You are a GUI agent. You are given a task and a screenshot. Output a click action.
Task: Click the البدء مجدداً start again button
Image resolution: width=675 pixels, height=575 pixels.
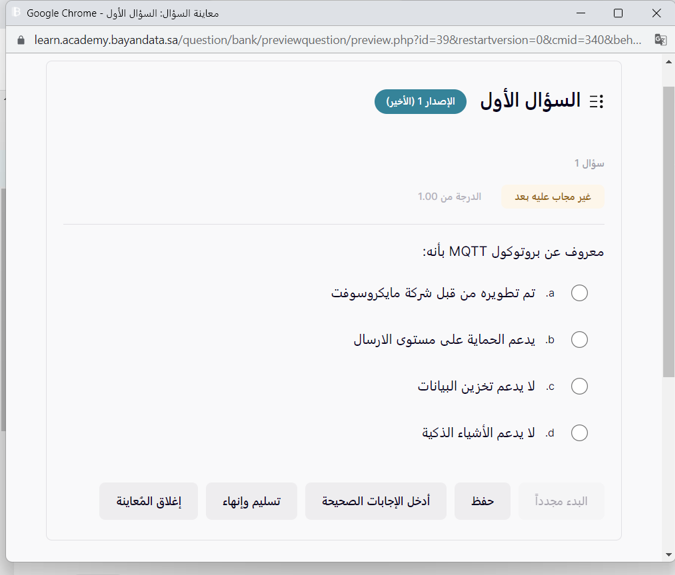point(561,502)
